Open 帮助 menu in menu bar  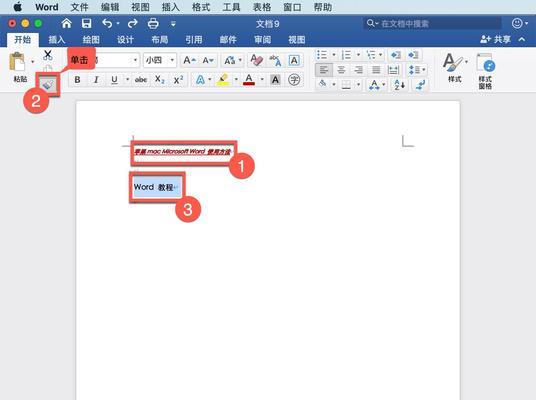click(323, 7)
